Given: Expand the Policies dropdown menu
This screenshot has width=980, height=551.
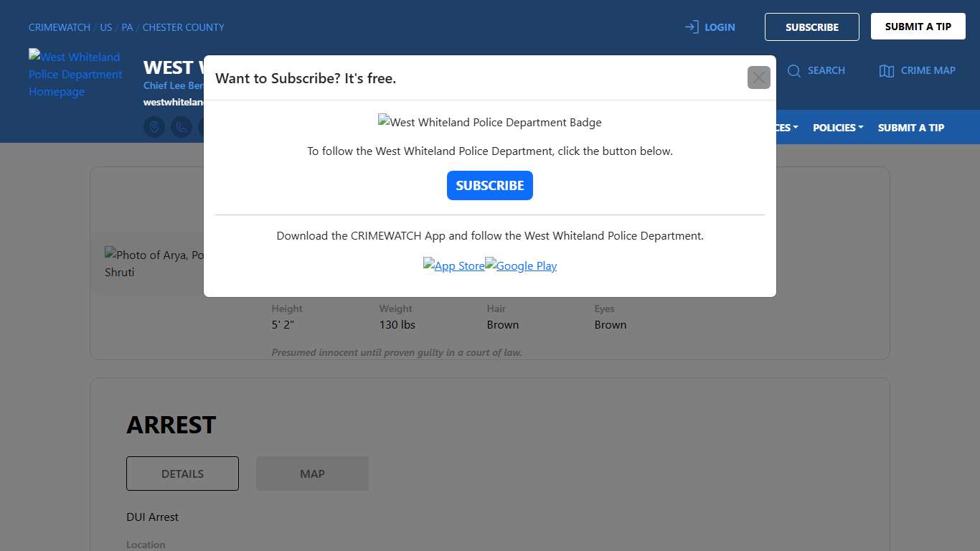Looking at the screenshot, I should tap(837, 128).
